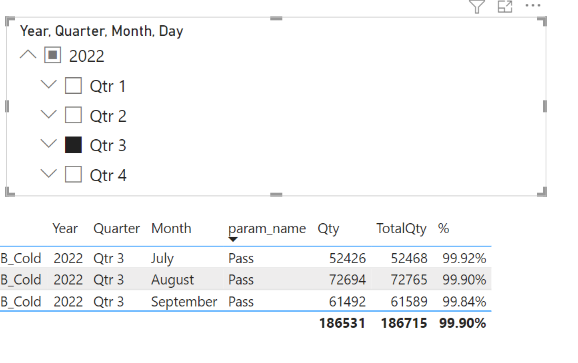This screenshot has width=578, height=363.
Task: Open the filter icon on the slicer
Action: [x=477, y=6]
